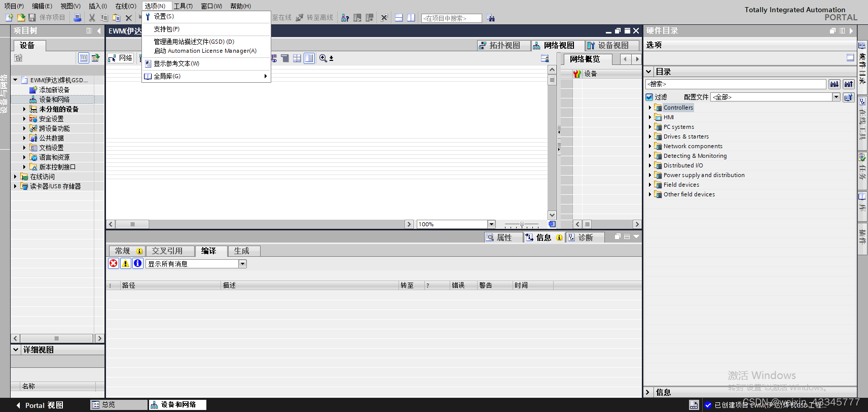Click the hardware catalog 搜索 search field

[x=736, y=84]
